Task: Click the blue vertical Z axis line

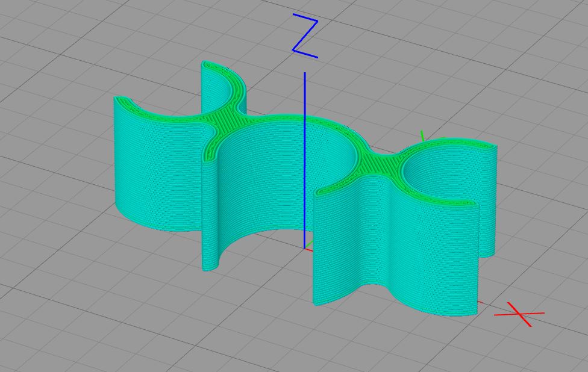Action: [304, 160]
